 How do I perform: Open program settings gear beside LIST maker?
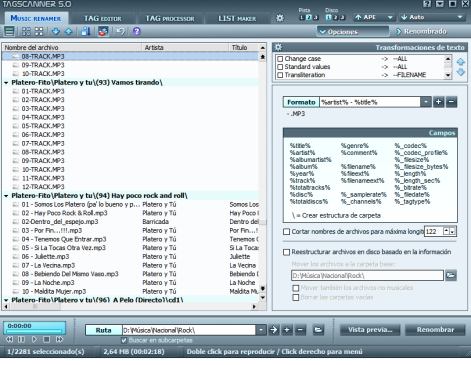[x=280, y=18]
